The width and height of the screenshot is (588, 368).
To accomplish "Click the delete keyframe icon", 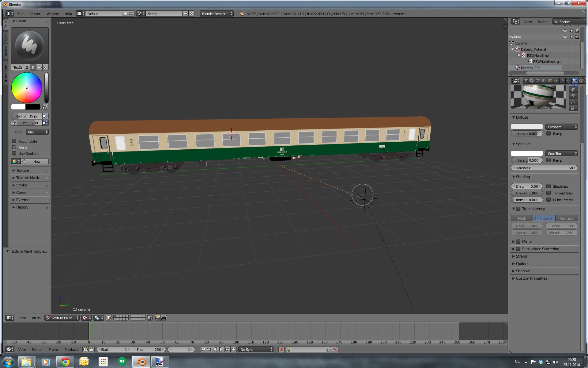I will [335, 349].
